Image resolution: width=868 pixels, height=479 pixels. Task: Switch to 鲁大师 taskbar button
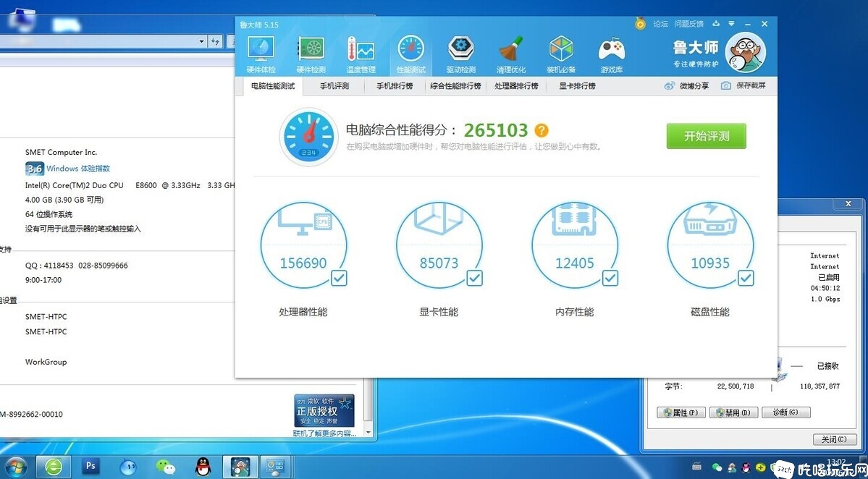coord(240,467)
